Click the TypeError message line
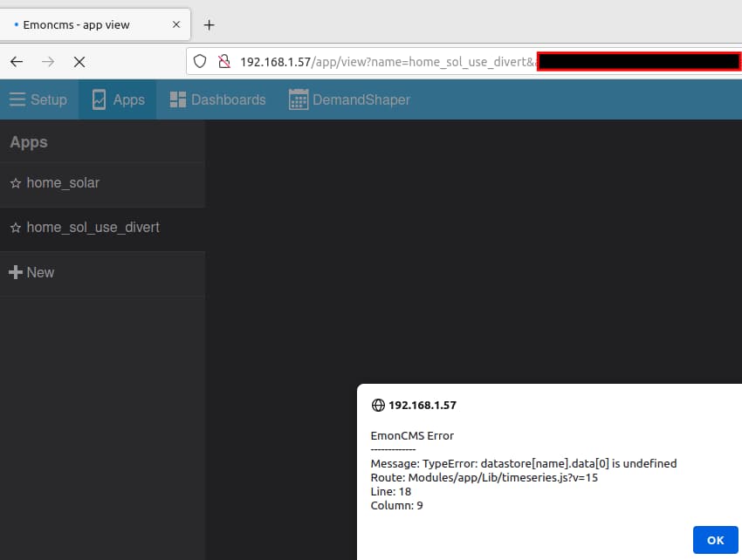This screenshot has width=742, height=560. (524, 463)
